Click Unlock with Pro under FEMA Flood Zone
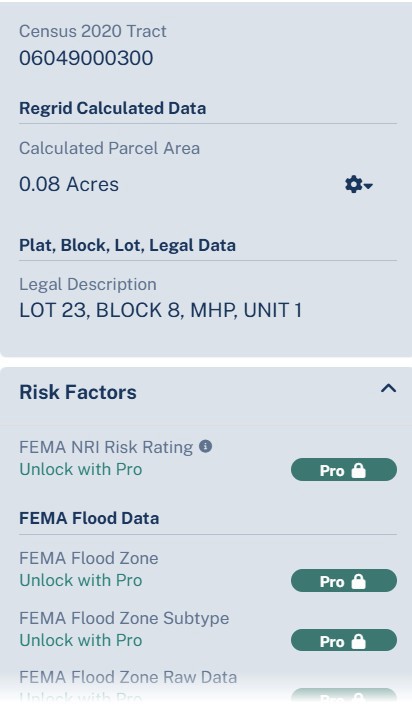This screenshot has width=412, height=707. click(81, 580)
